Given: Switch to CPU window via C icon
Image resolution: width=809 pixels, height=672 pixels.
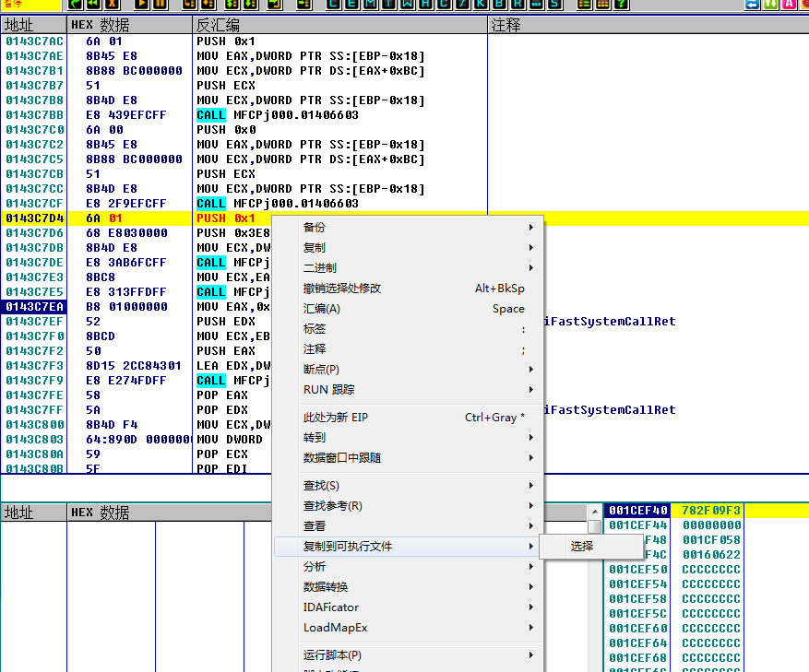Looking at the screenshot, I should 443,4.
